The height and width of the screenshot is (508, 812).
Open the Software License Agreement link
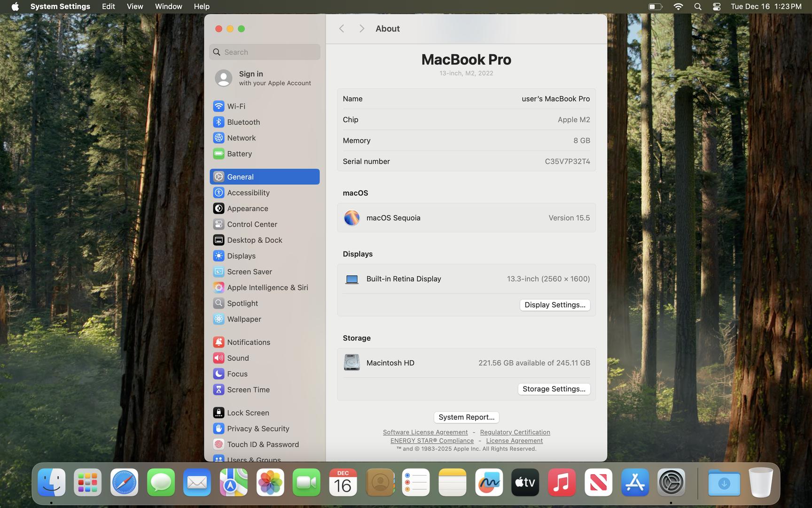coord(425,432)
